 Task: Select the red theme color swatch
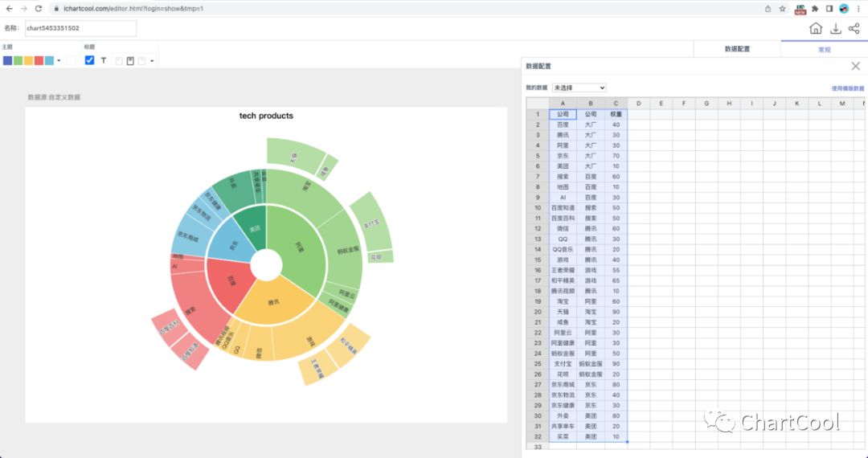click(39, 61)
